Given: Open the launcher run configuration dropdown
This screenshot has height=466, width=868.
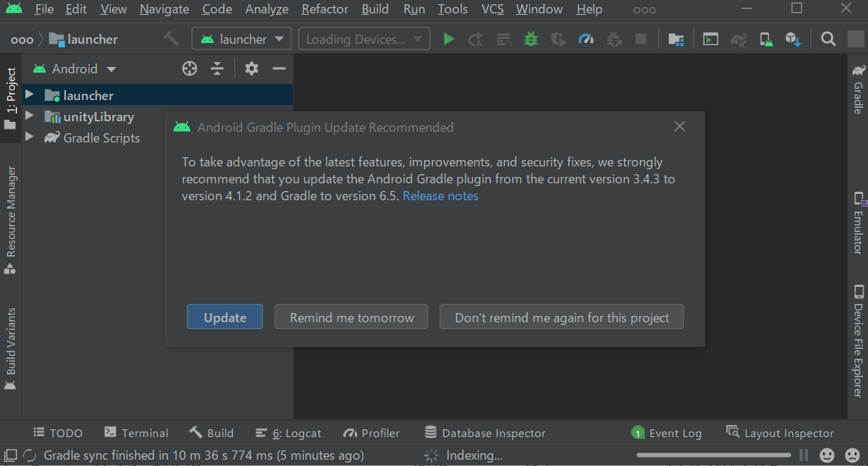Looking at the screenshot, I should (x=242, y=39).
